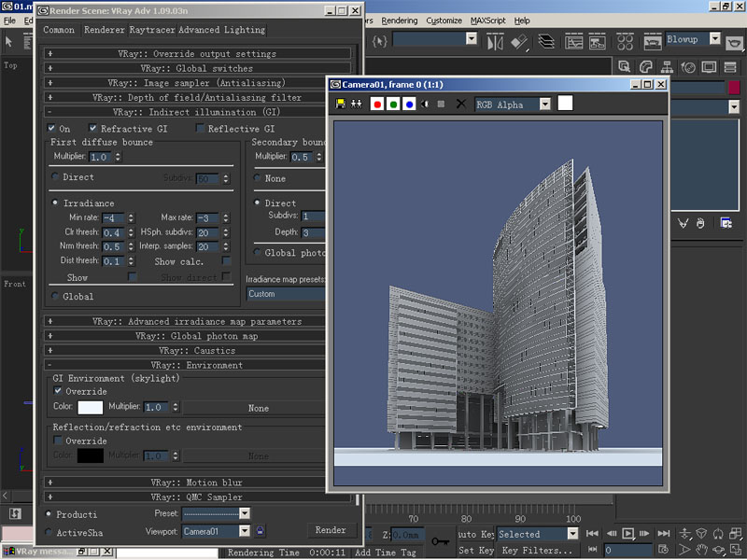
Task: Open the RGB Alpha channel dropdown
Action: click(545, 105)
